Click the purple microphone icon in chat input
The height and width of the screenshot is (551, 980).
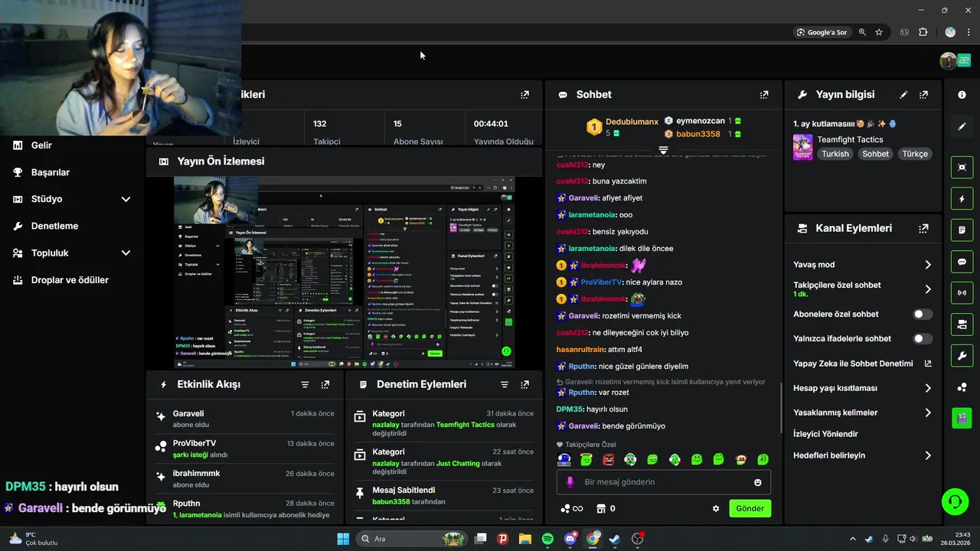[570, 482]
